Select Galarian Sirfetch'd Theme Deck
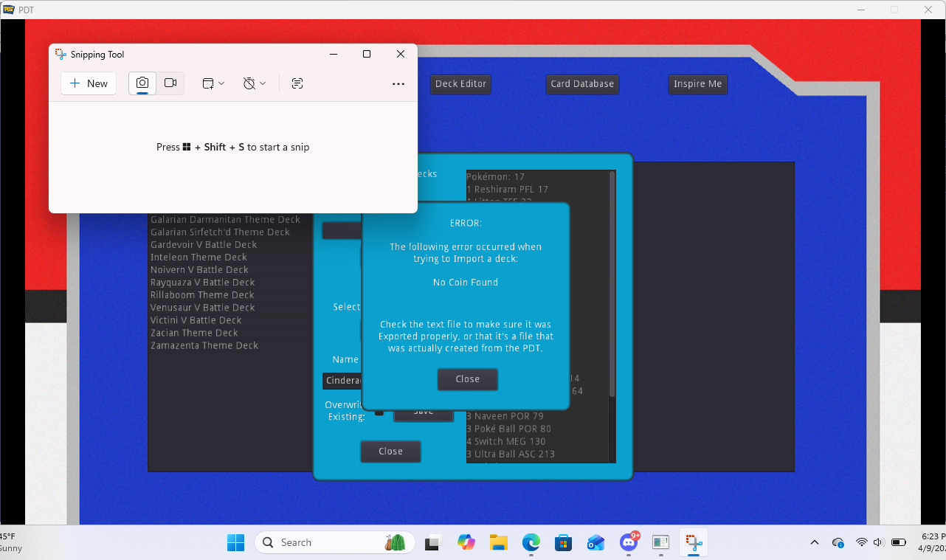Screen dimensions: 946x560 (220, 232)
